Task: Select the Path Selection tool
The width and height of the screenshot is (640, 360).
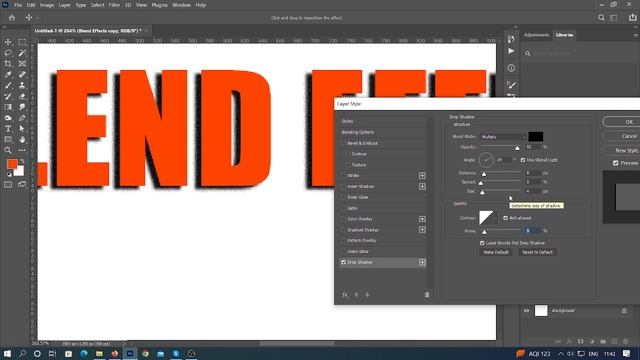Action: click(22, 129)
